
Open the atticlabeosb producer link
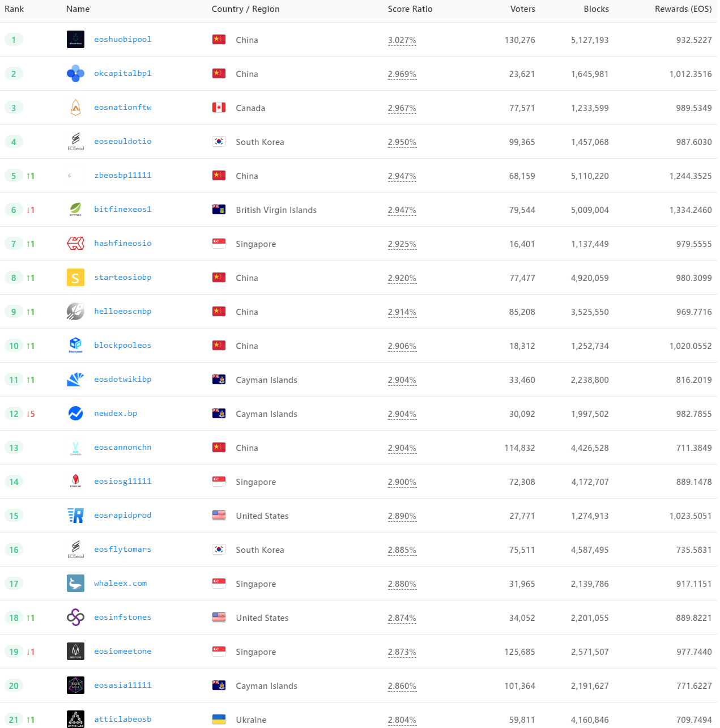click(123, 720)
